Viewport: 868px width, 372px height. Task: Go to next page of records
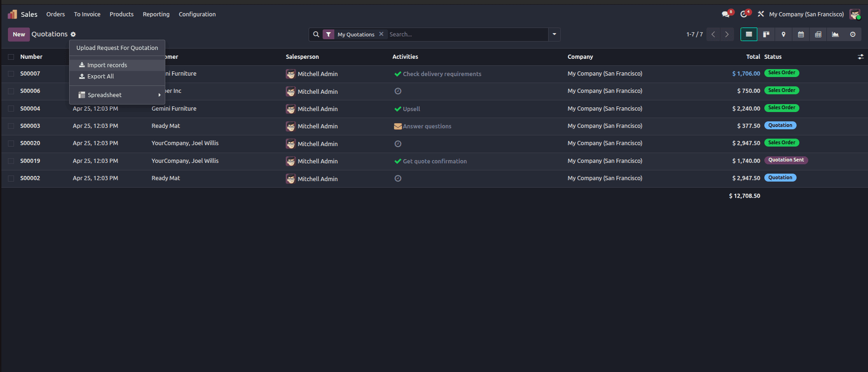point(727,35)
